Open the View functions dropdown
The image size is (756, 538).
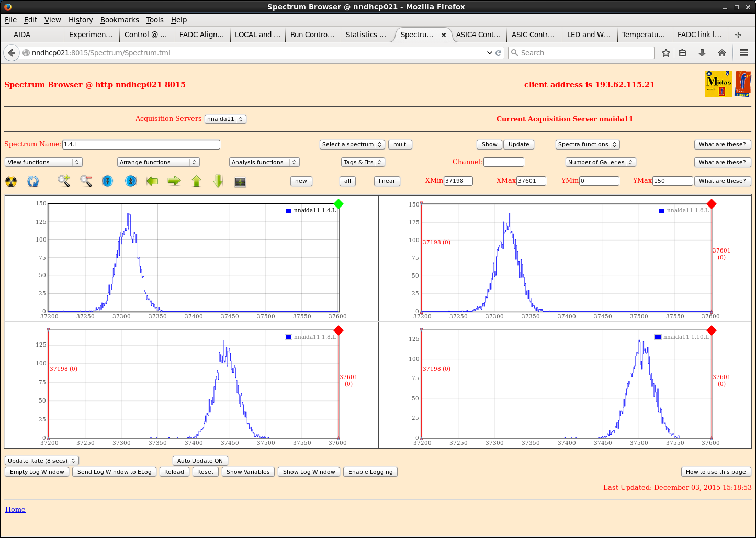43,162
